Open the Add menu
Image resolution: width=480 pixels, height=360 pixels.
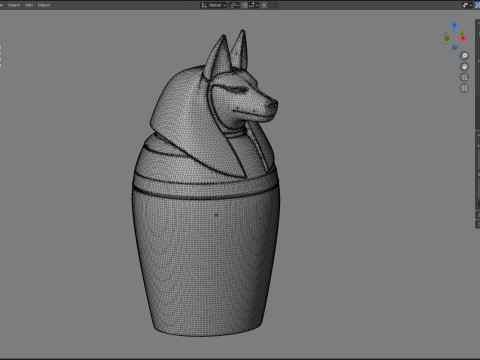pos(29,5)
